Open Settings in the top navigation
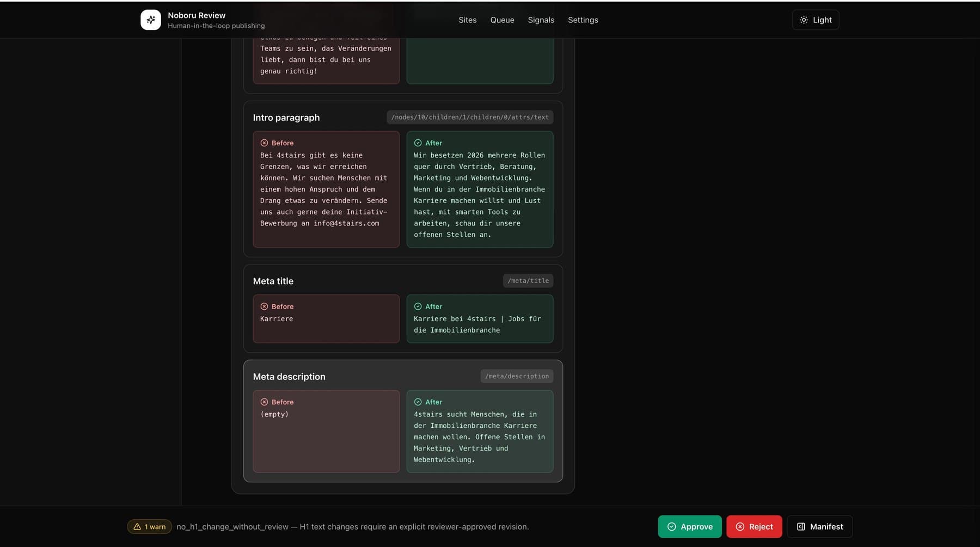This screenshot has height=547, width=980. (x=583, y=20)
